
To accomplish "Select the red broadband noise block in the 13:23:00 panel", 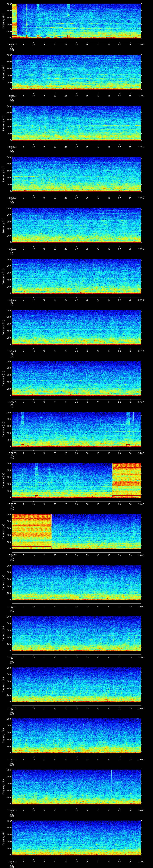I will point(126,480).
